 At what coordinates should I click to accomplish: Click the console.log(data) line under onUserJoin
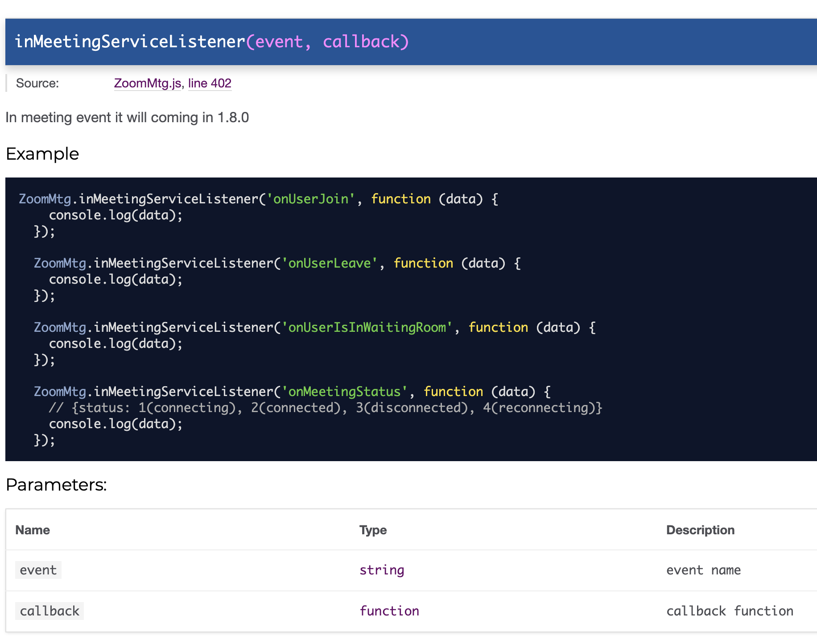(116, 215)
